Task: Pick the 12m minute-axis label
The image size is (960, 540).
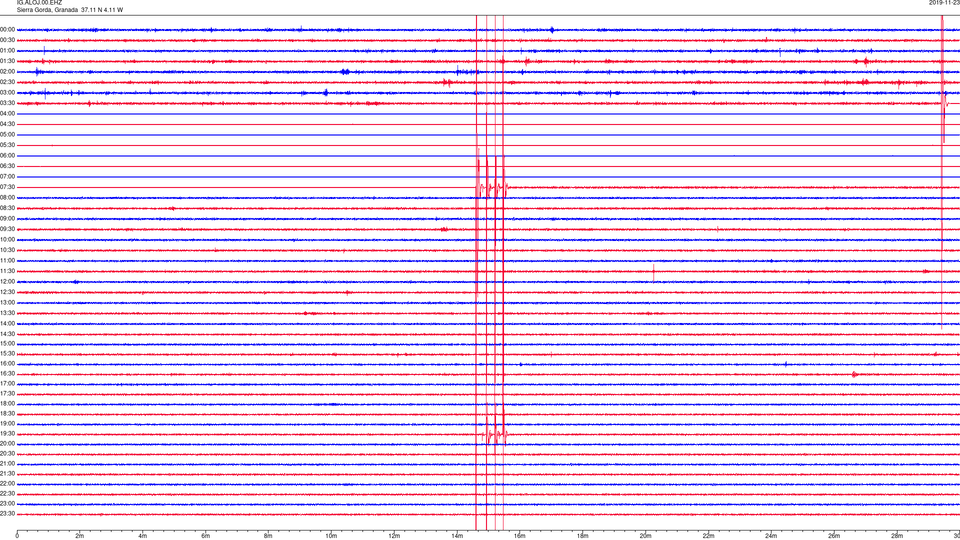Action: (x=394, y=536)
